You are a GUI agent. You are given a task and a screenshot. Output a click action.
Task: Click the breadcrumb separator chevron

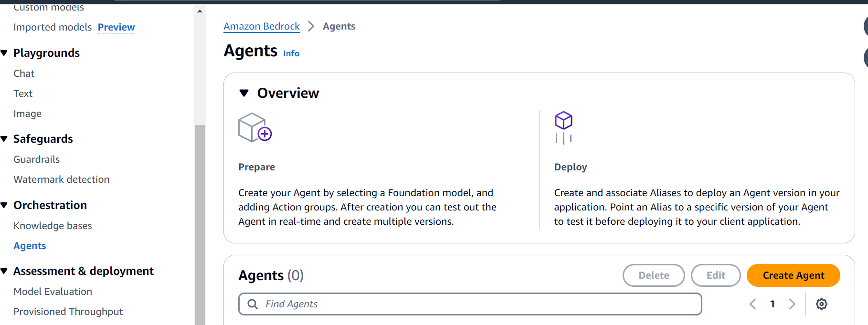tap(311, 26)
